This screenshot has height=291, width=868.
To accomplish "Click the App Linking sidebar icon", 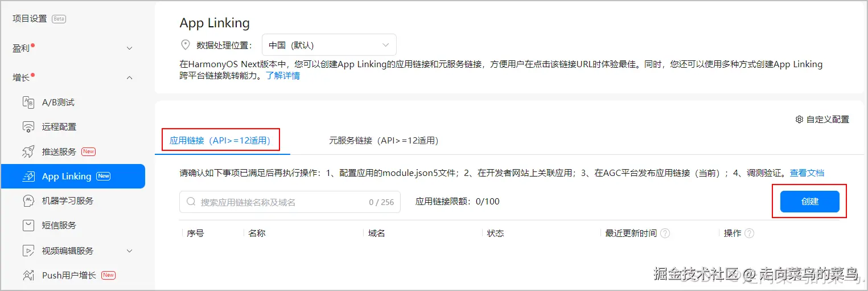I will [x=28, y=177].
